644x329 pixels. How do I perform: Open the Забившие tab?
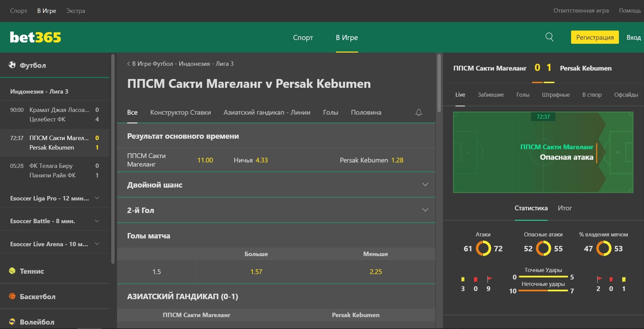pos(491,95)
